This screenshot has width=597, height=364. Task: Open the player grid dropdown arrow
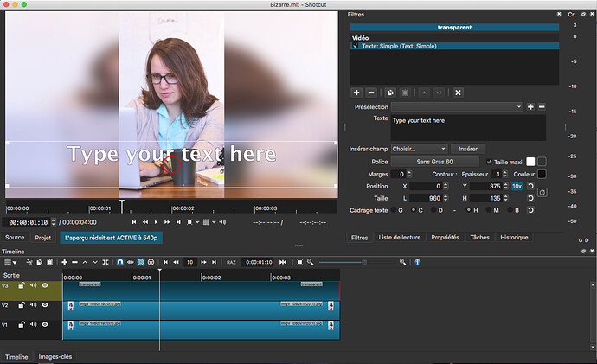pos(214,222)
